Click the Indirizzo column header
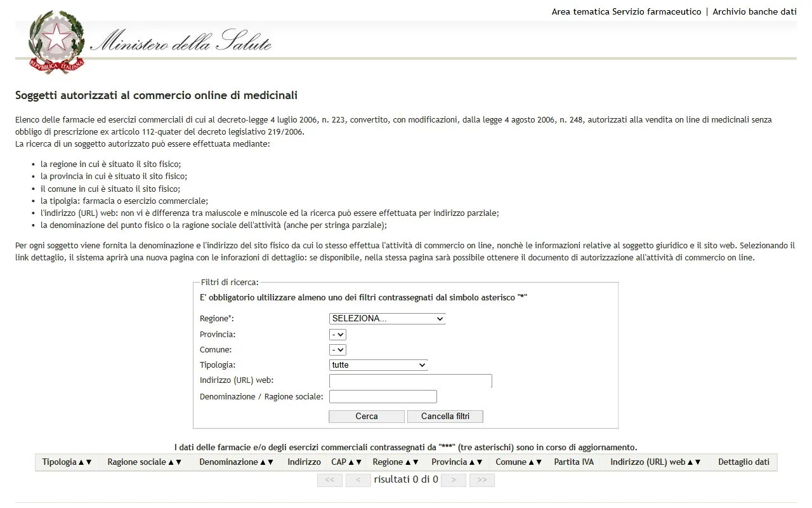This screenshot has height=508, width=812. 304,462
